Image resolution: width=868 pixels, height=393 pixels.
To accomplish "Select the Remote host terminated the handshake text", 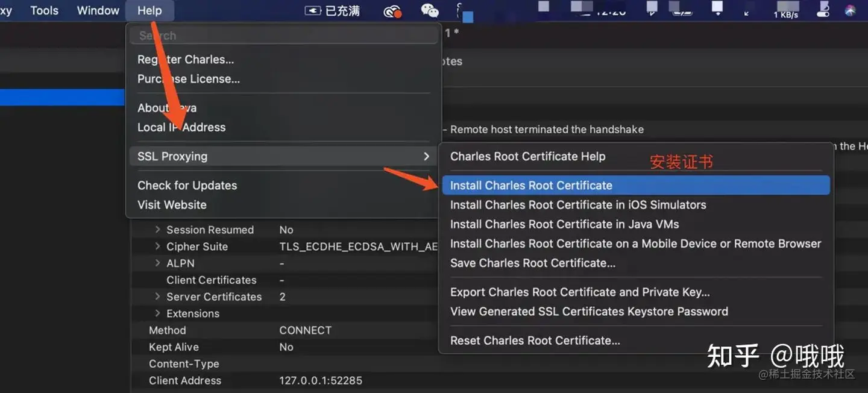I will 547,130.
